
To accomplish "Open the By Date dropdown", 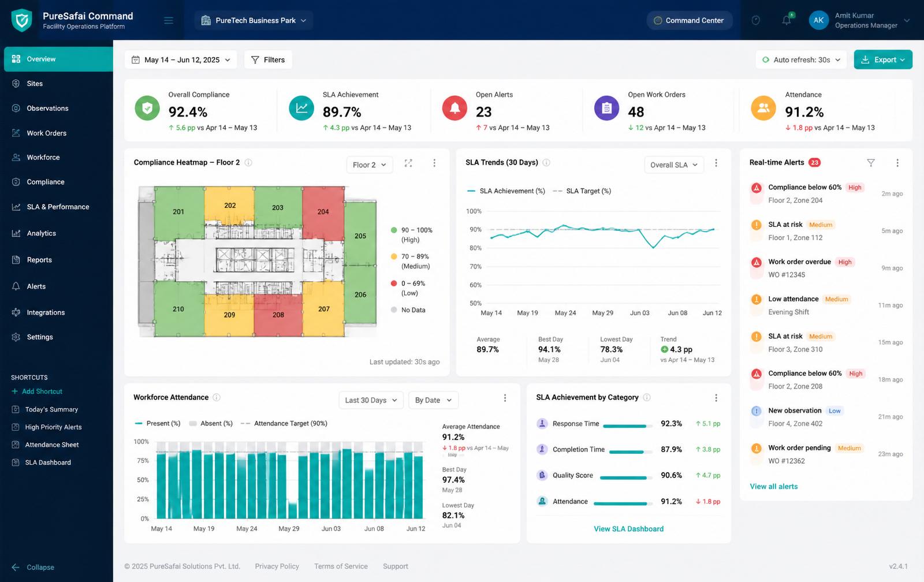I will [x=433, y=400].
